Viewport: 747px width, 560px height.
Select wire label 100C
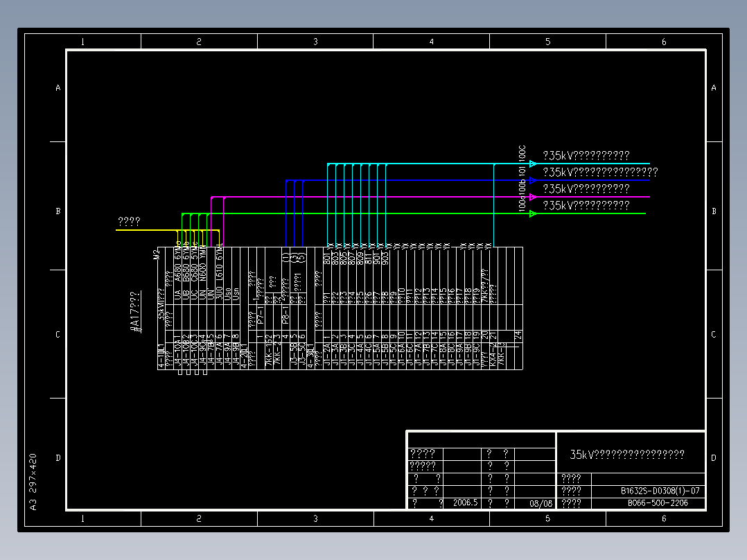click(522, 152)
